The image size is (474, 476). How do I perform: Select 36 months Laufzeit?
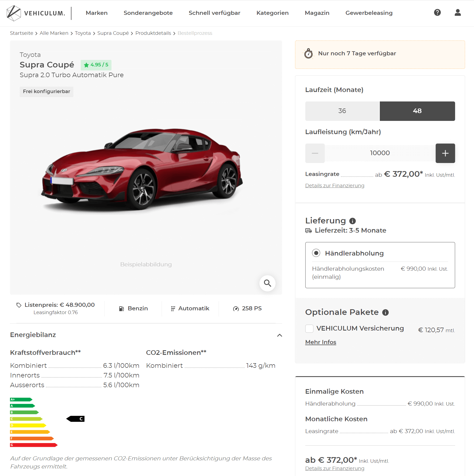342,111
